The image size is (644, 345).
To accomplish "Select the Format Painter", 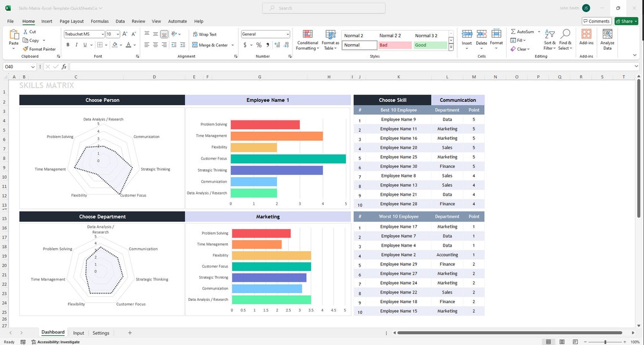I will click(40, 49).
